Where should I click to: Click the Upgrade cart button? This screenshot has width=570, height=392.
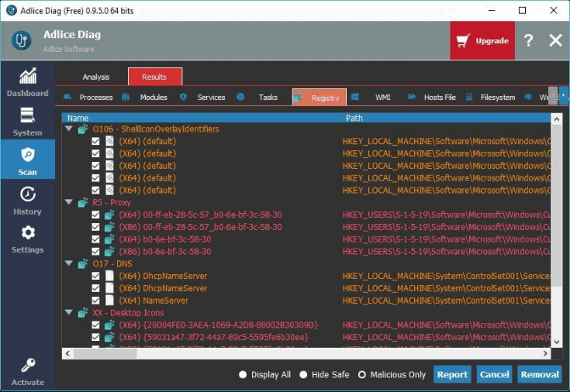click(x=482, y=41)
